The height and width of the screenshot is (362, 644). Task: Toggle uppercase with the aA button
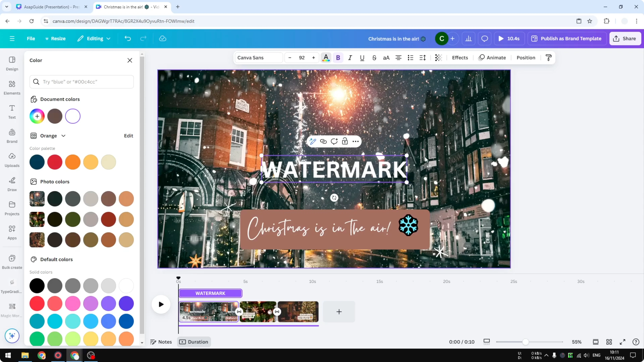[x=386, y=58]
